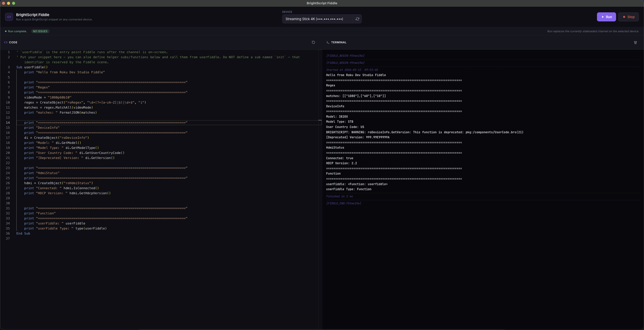Refresh the device list icon
Image resolution: width=644 pixels, height=330 pixels.
[x=357, y=19]
